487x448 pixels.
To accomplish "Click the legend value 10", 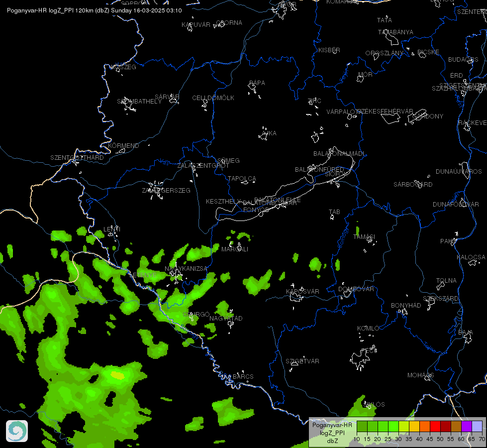I will (357, 440).
